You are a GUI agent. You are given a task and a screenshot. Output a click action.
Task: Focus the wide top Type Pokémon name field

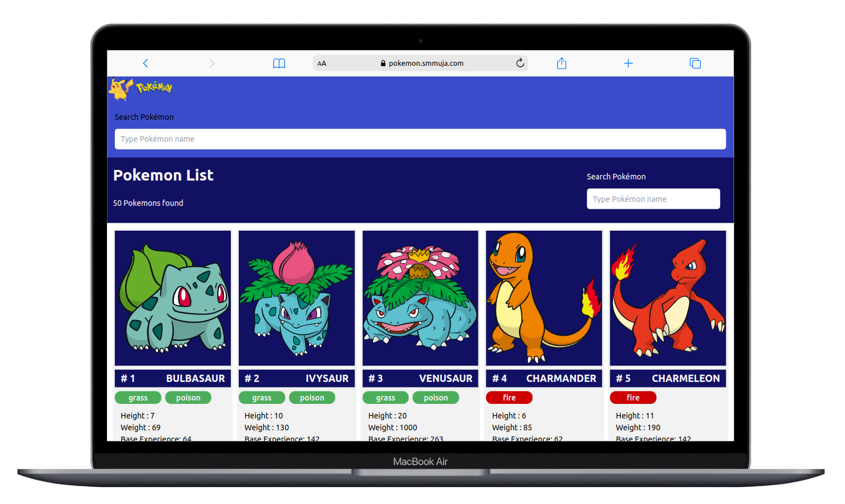click(420, 139)
